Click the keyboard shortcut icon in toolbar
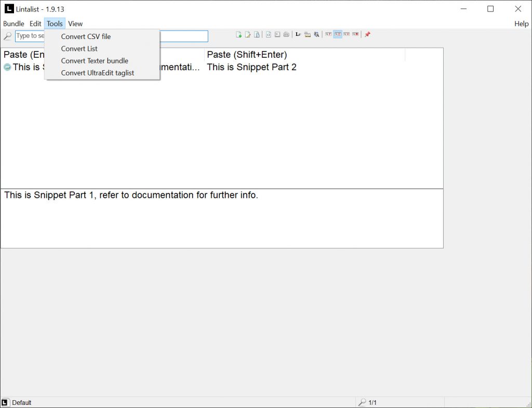The height and width of the screenshot is (408, 532). [x=286, y=34]
